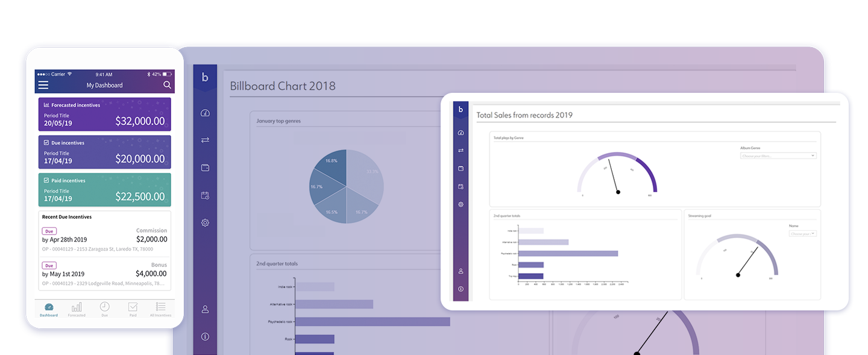The image size is (868, 355).
Task: Click the checkmark icon beside Due incentives
Action: click(x=46, y=143)
